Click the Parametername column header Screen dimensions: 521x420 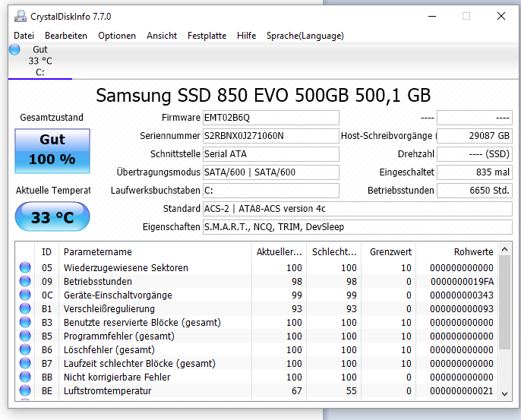(x=155, y=252)
